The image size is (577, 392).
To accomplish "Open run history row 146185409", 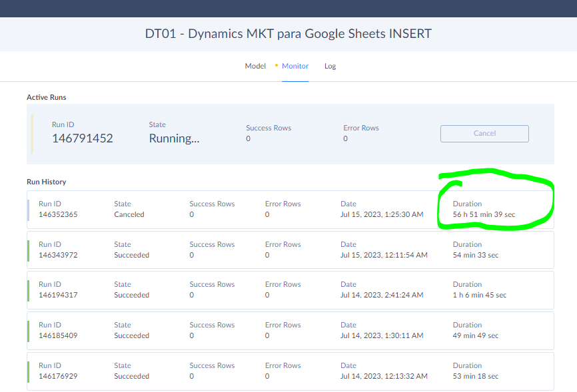I will (290, 331).
